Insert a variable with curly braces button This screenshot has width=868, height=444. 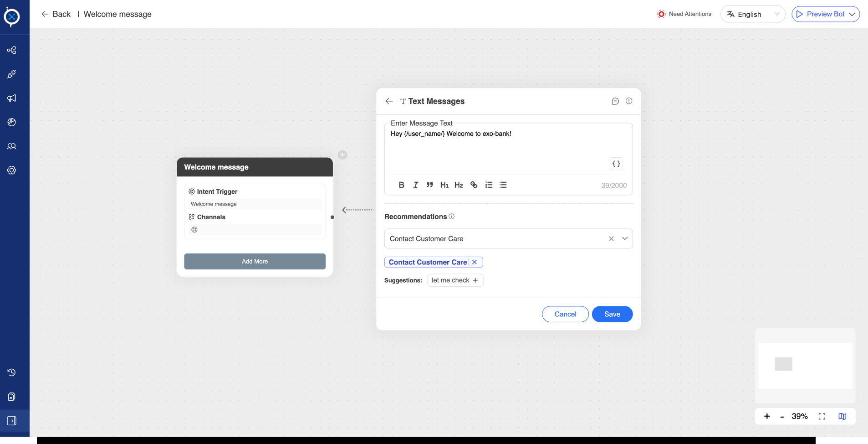616,164
